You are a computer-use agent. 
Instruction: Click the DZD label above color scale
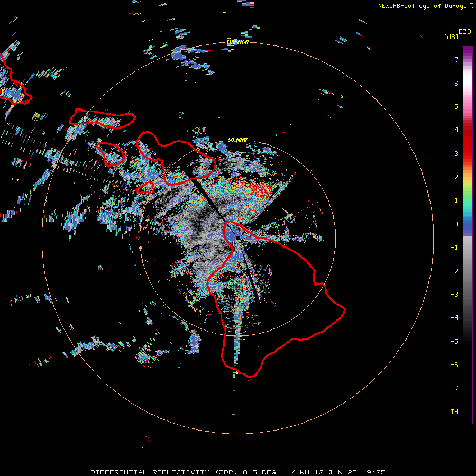[x=464, y=32]
